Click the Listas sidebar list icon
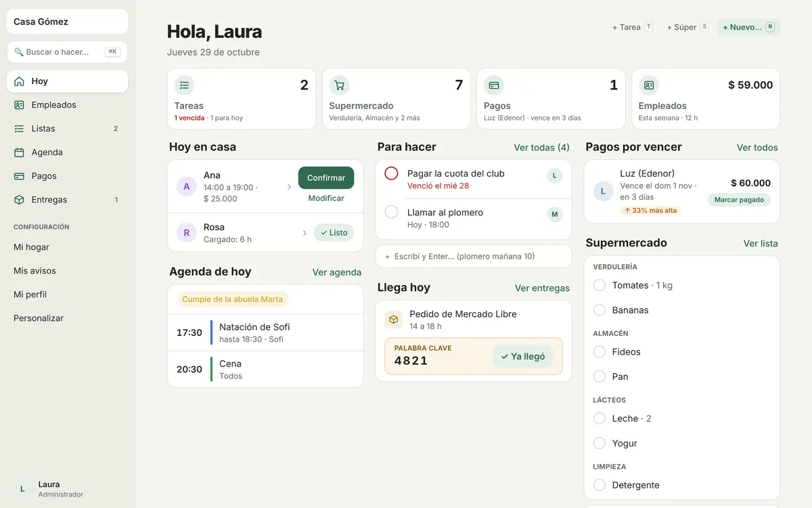 click(x=19, y=129)
